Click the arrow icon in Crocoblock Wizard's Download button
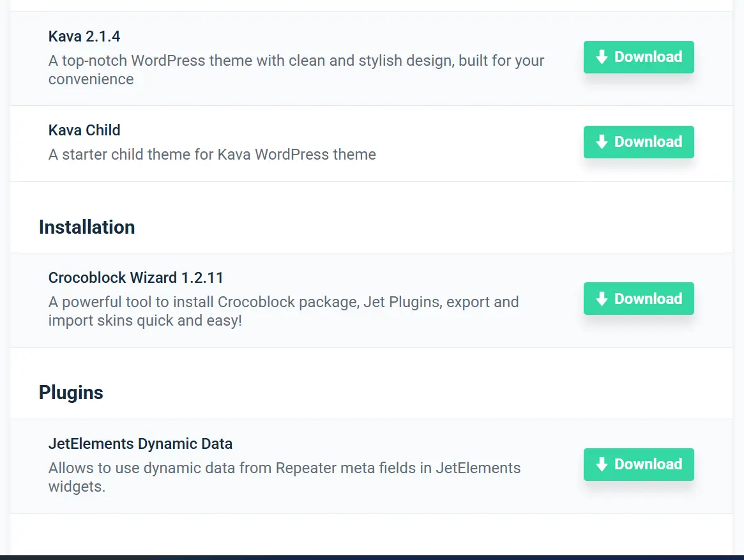The height and width of the screenshot is (560, 744). tap(601, 299)
